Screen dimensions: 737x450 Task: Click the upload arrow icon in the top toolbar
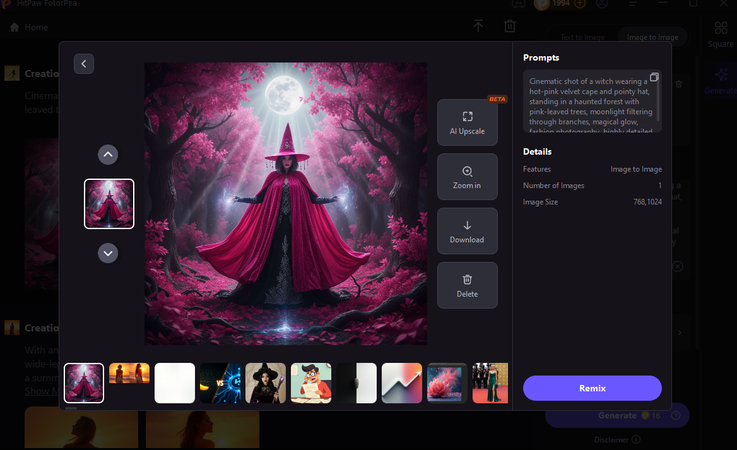click(x=478, y=26)
